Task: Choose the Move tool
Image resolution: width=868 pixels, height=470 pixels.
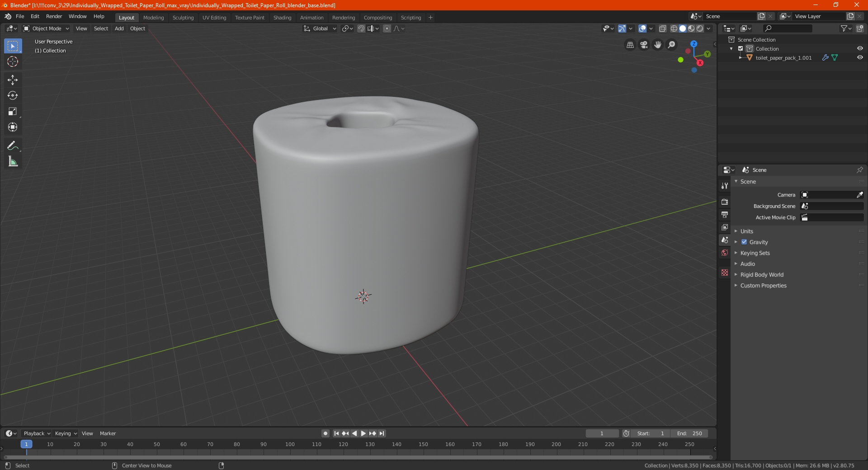Action: [x=13, y=80]
